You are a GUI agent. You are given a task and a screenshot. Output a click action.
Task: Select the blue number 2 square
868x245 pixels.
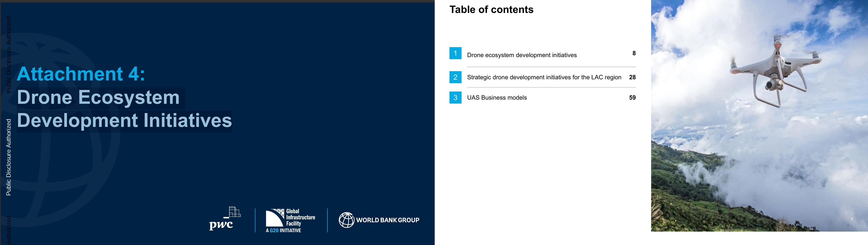pyautogui.click(x=455, y=77)
